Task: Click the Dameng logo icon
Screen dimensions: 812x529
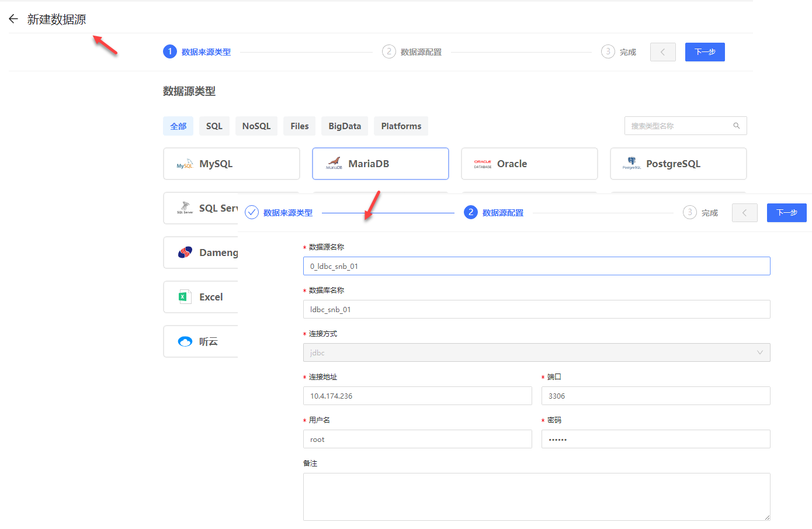Action: (185, 253)
